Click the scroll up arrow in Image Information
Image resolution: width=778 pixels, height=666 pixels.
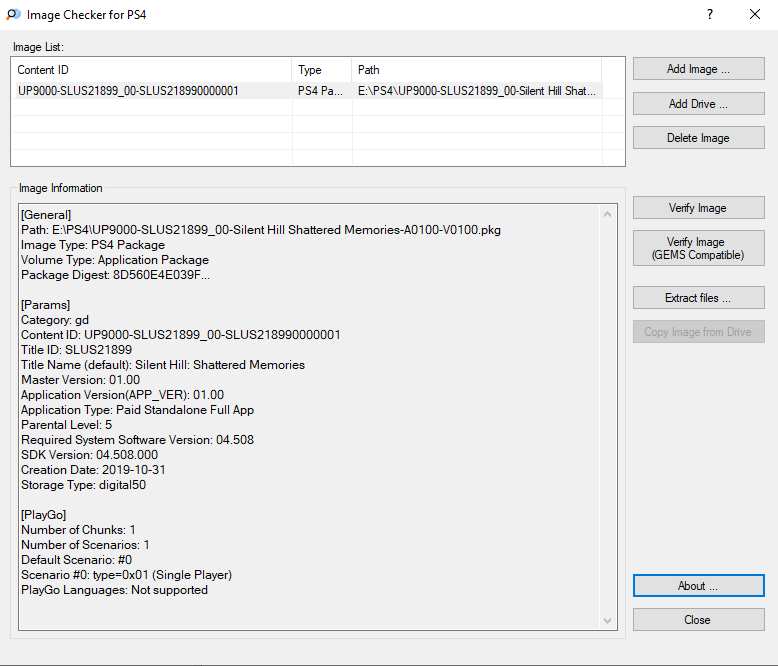click(607, 214)
